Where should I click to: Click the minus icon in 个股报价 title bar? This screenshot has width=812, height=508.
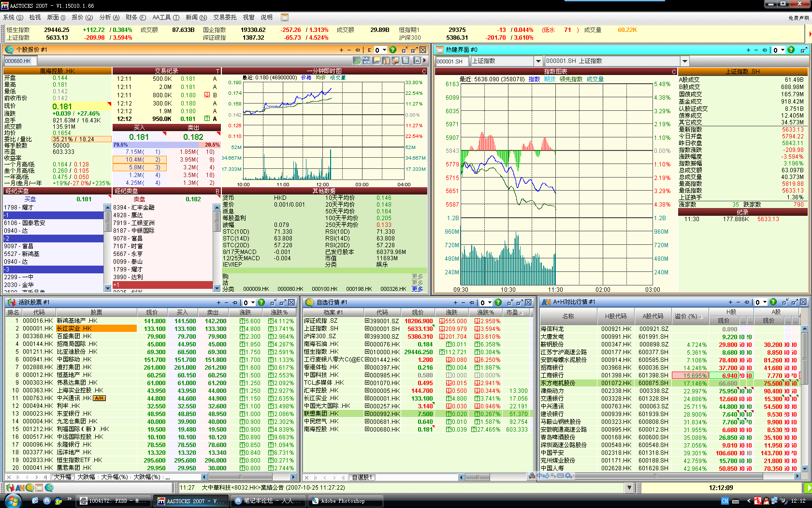coord(349,50)
